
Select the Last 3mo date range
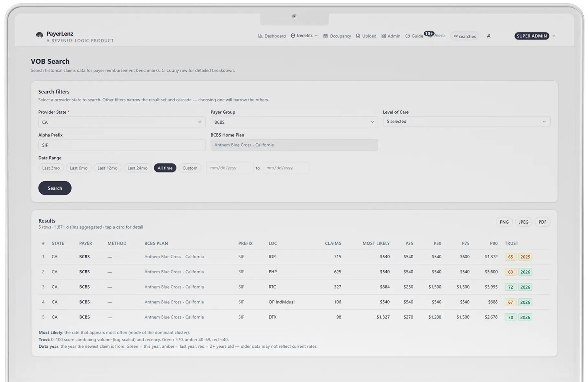click(x=51, y=168)
